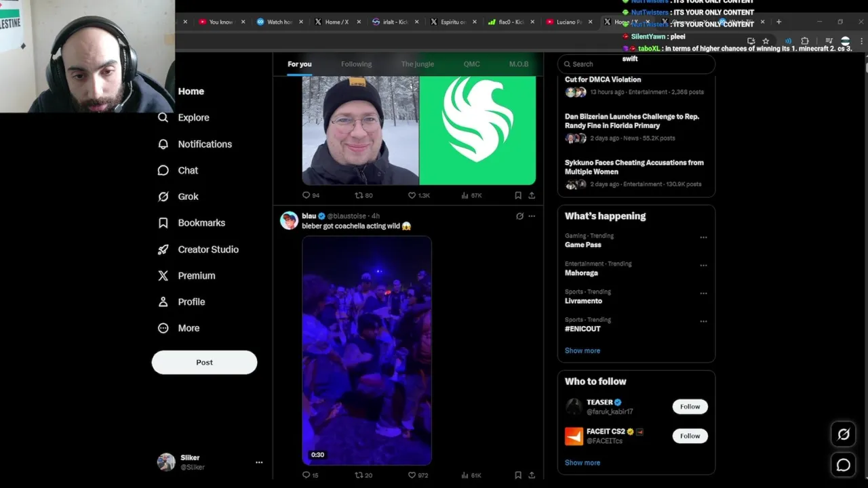This screenshot has width=868, height=488.
Task: Expand Show more under Who to follow
Action: pyautogui.click(x=583, y=462)
